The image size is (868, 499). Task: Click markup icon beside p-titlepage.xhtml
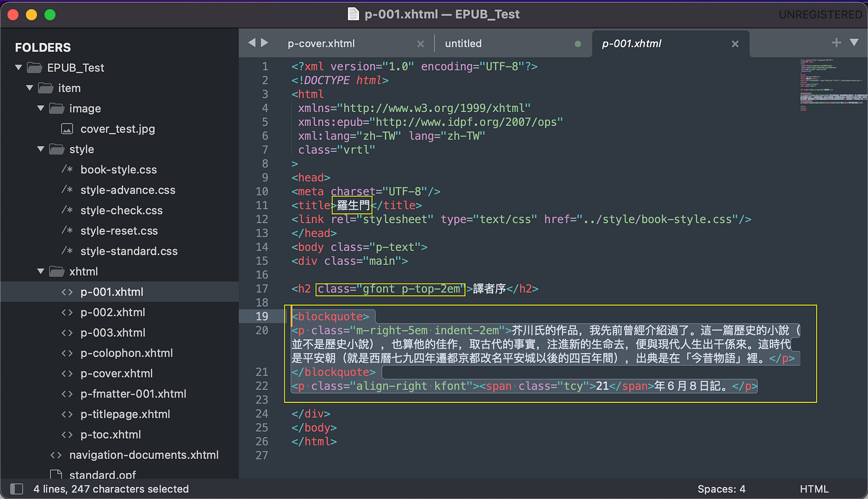coord(67,414)
